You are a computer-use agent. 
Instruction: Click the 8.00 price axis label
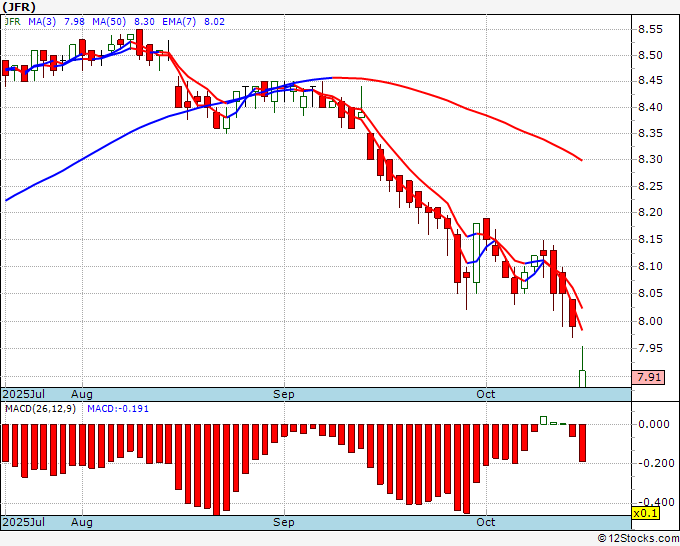(650, 321)
